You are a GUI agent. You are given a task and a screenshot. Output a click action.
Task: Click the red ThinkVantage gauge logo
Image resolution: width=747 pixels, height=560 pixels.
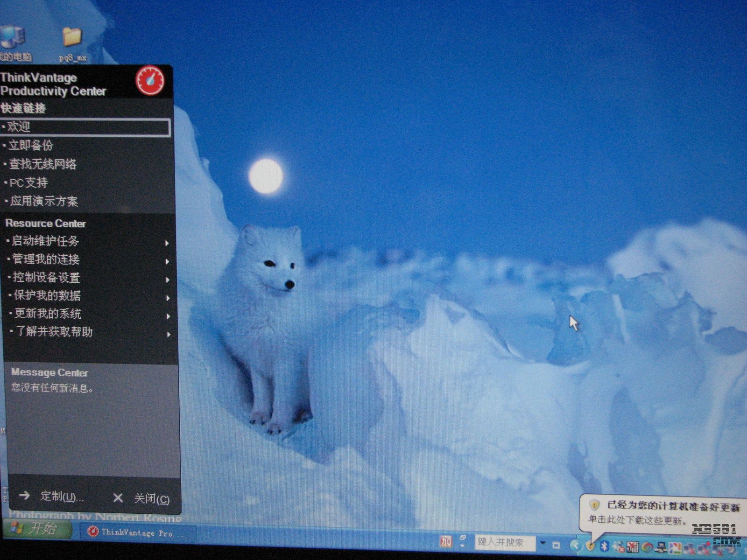click(x=150, y=81)
